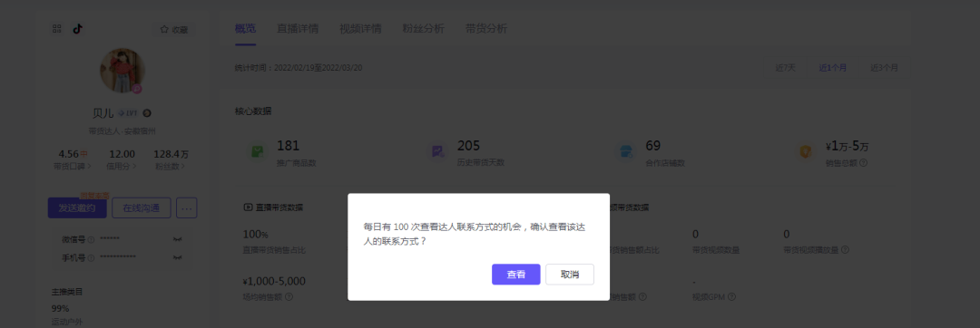Click the 统计时间 date range text

(299, 67)
